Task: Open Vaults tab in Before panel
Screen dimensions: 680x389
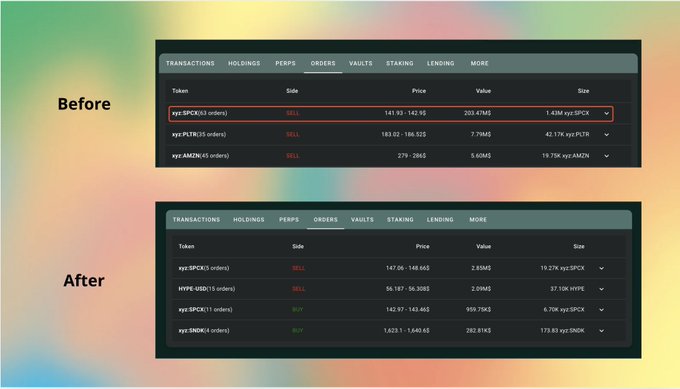Action: [361, 63]
